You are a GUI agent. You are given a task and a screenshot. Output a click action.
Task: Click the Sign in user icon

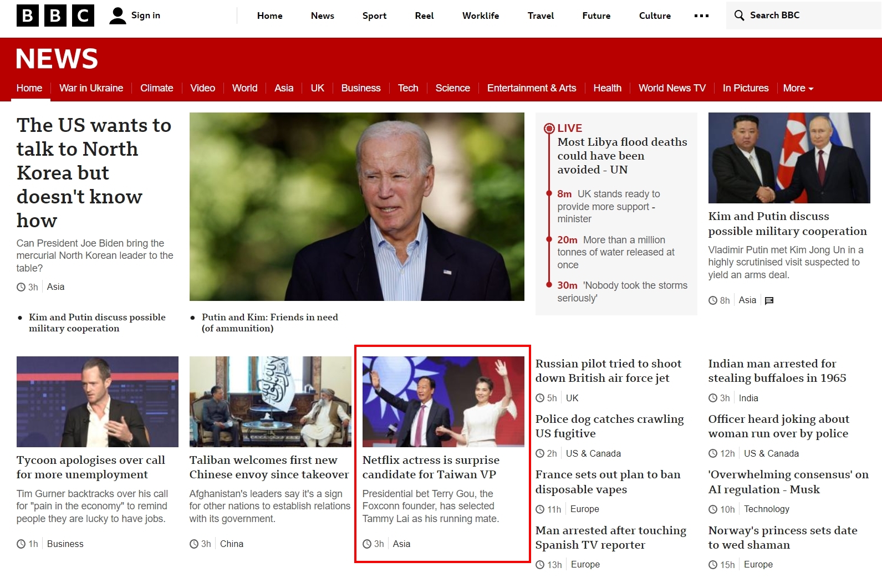pyautogui.click(x=118, y=16)
